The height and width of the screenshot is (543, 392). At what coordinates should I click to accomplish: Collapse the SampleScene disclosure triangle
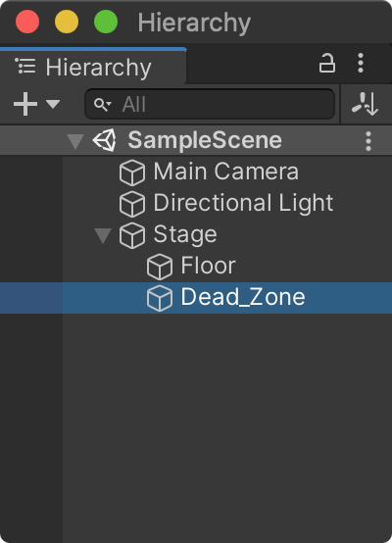[x=75, y=141]
